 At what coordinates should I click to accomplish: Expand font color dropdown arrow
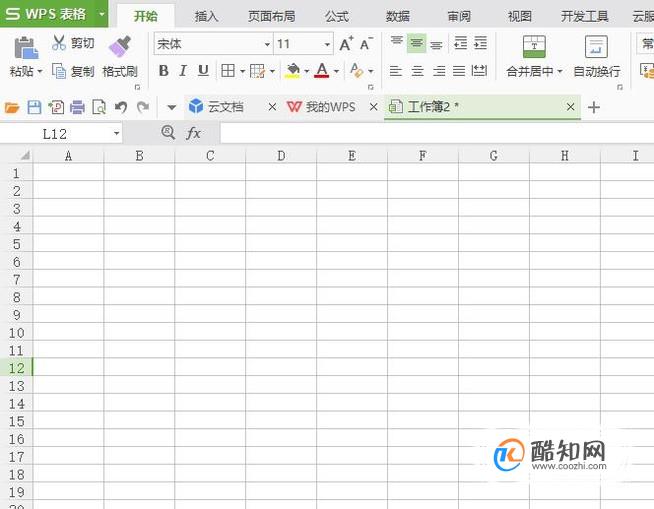coord(336,71)
